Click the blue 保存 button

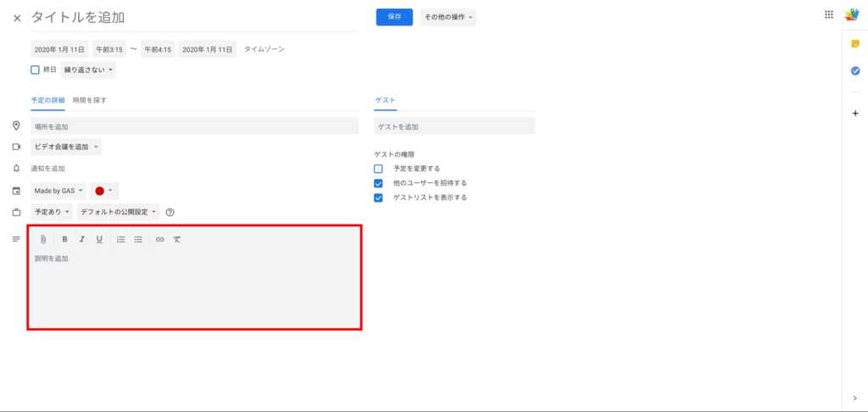(394, 17)
